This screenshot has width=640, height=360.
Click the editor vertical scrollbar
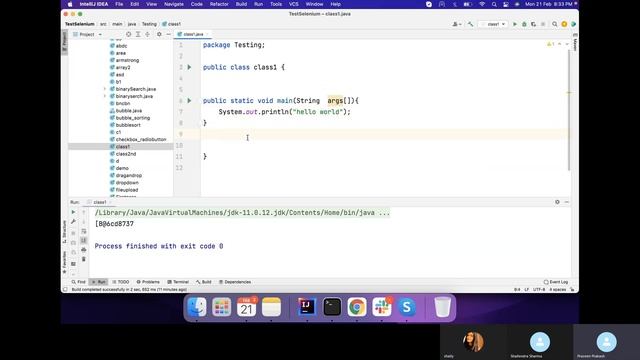coord(569,110)
